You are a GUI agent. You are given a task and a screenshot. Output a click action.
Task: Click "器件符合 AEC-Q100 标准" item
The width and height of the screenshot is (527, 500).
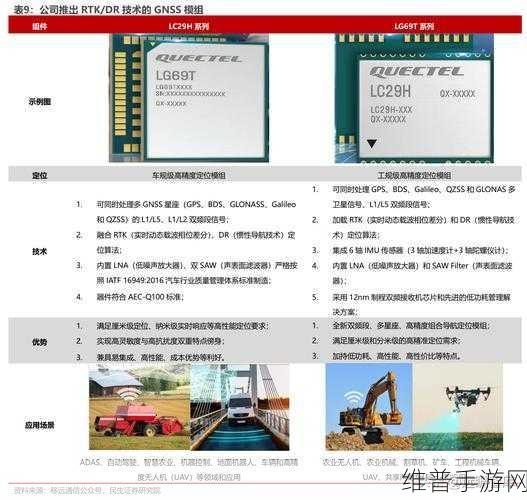140,297
